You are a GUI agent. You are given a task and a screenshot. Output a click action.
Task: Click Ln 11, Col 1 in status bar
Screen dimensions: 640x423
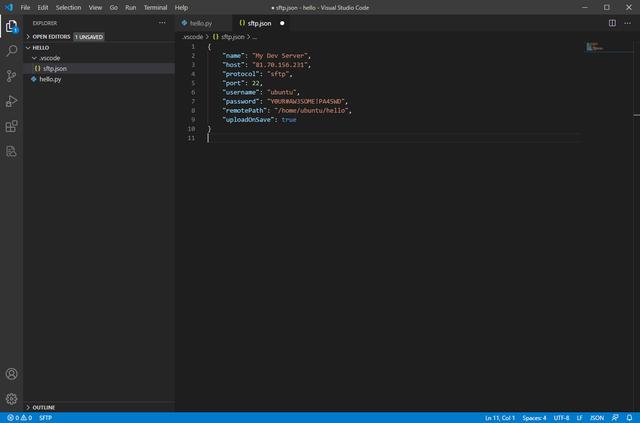(x=500, y=418)
